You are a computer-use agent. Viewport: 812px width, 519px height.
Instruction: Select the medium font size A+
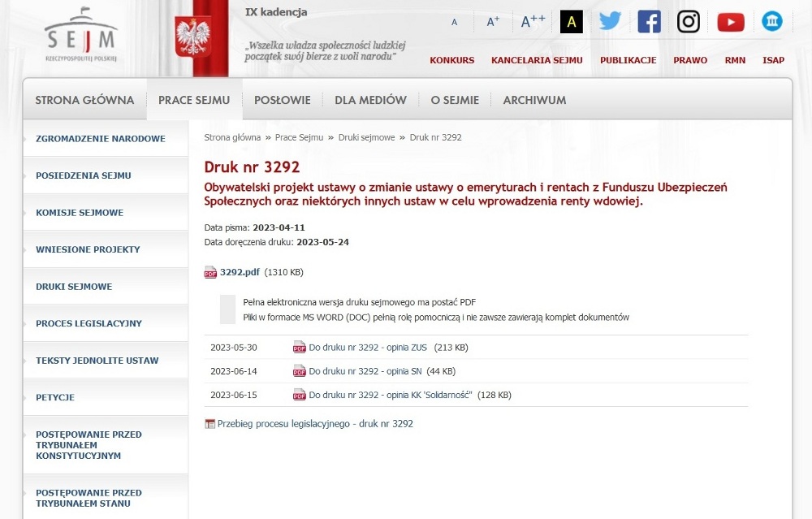[493, 22]
